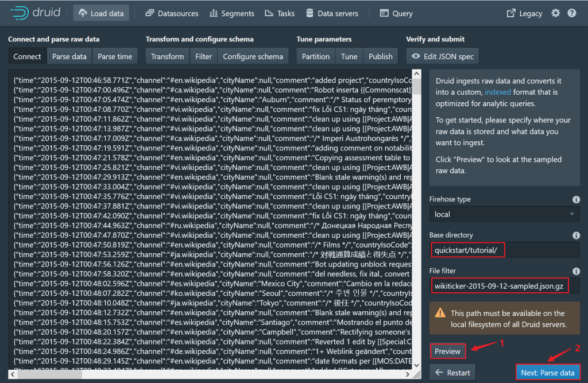Click the row with cityName Tokyo
Screen dimensions: 588x383
[x=212, y=303]
